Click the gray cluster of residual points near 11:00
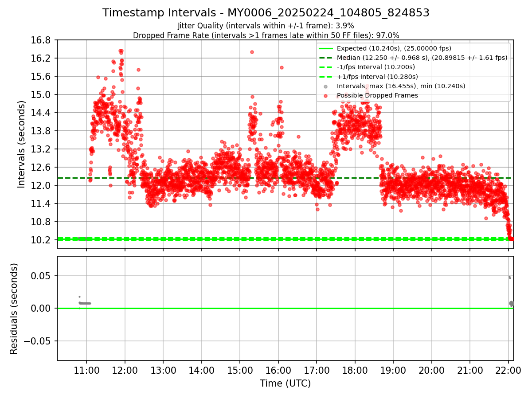The height and width of the screenshot is (399, 532). point(85,303)
